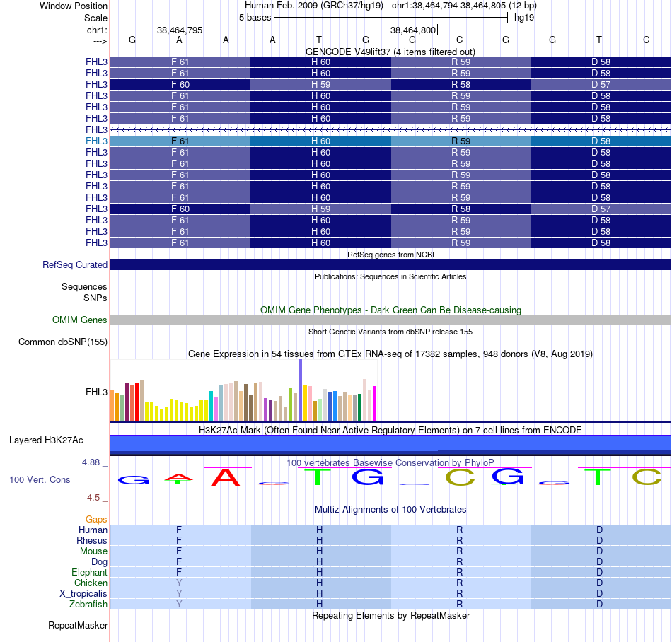Click the ---> strand direction label

(100, 41)
